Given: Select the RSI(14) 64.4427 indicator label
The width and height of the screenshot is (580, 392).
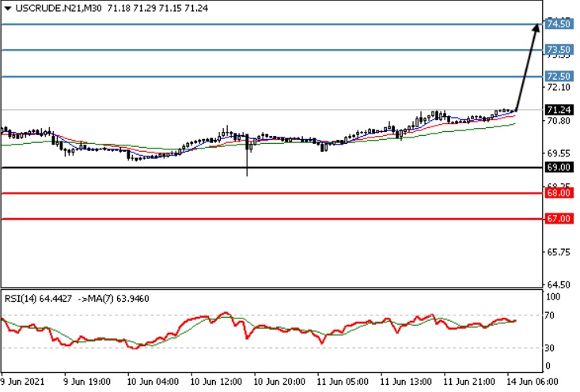Looking at the screenshot, I should tap(38, 299).
